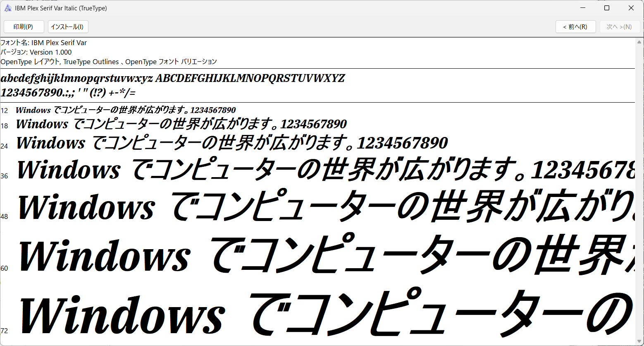Image resolution: width=644 pixels, height=346 pixels.
Task: Minimize the font viewer window
Action: (583, 8)
